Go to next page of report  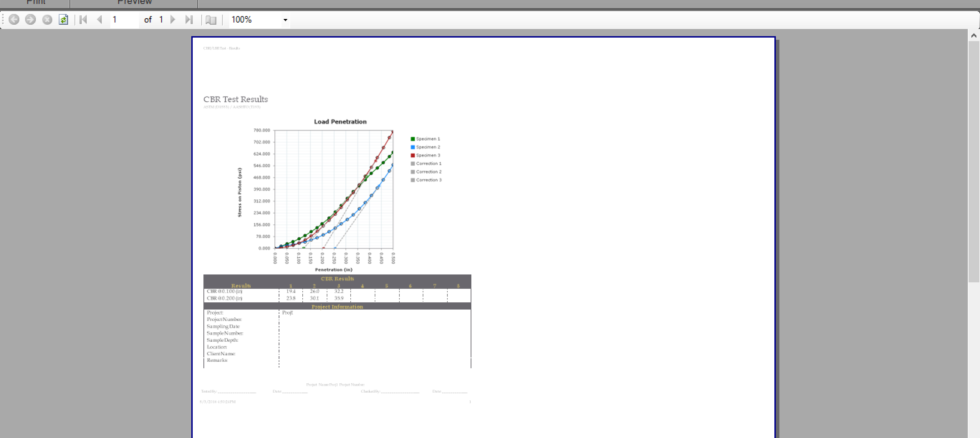(x=173, y=19)
